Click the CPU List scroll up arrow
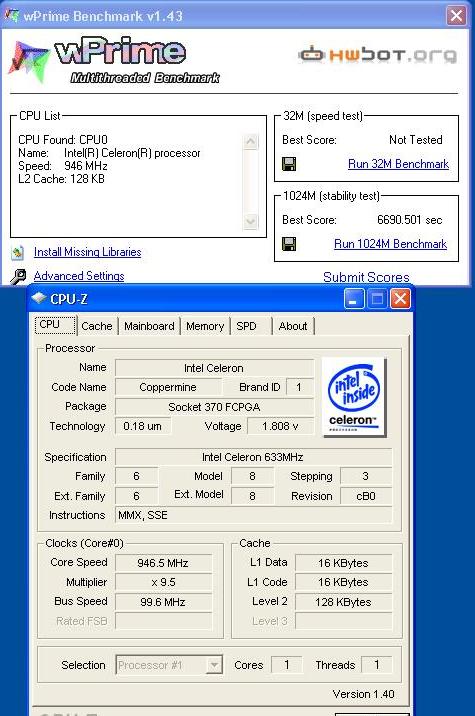475x716 pixels. (x=250, y=141)
